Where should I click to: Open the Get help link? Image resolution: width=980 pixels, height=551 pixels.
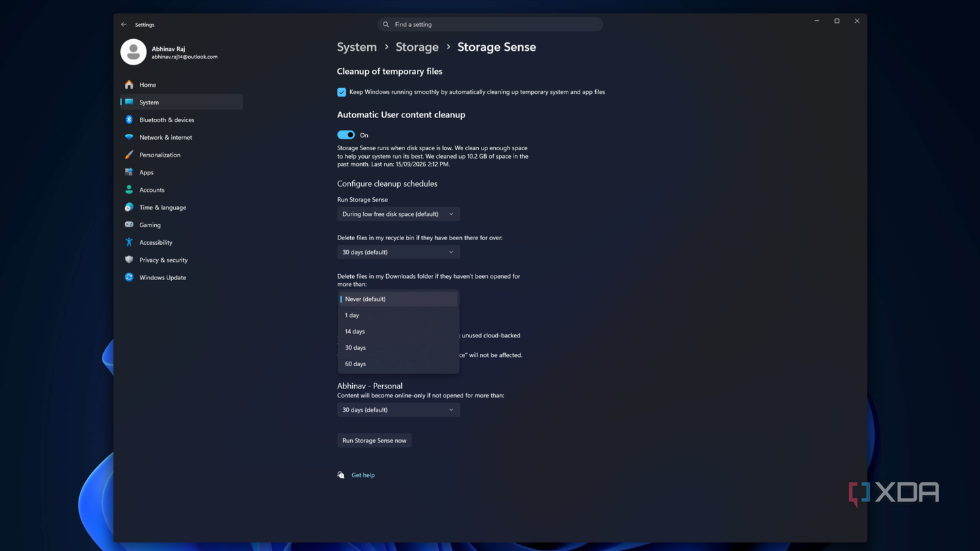[x=363, y=475]
